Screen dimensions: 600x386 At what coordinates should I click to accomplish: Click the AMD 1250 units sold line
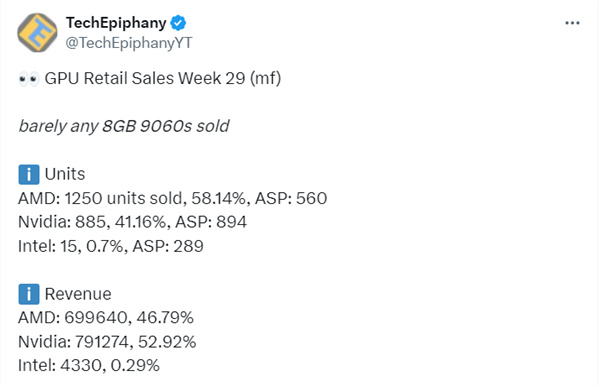coord(173,198)
